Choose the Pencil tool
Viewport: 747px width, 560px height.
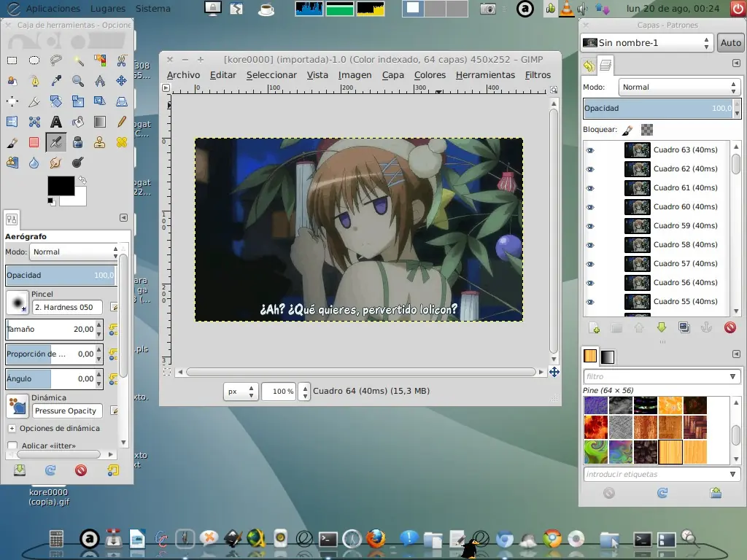click(x=122, y=122)
